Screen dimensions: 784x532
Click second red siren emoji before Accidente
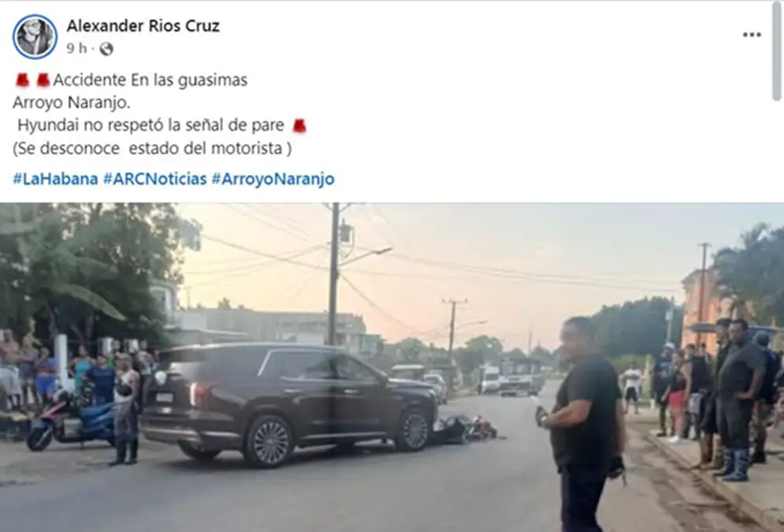(43, 80)
